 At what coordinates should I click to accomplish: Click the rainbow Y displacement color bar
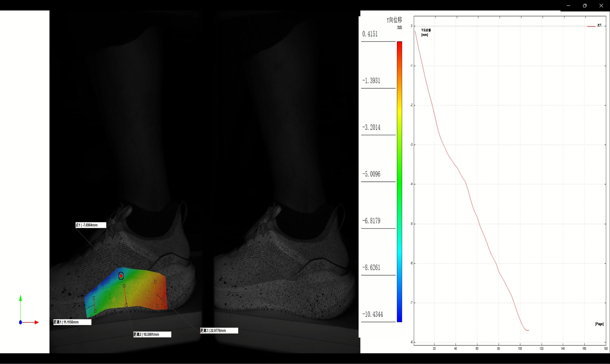(399, 181)
